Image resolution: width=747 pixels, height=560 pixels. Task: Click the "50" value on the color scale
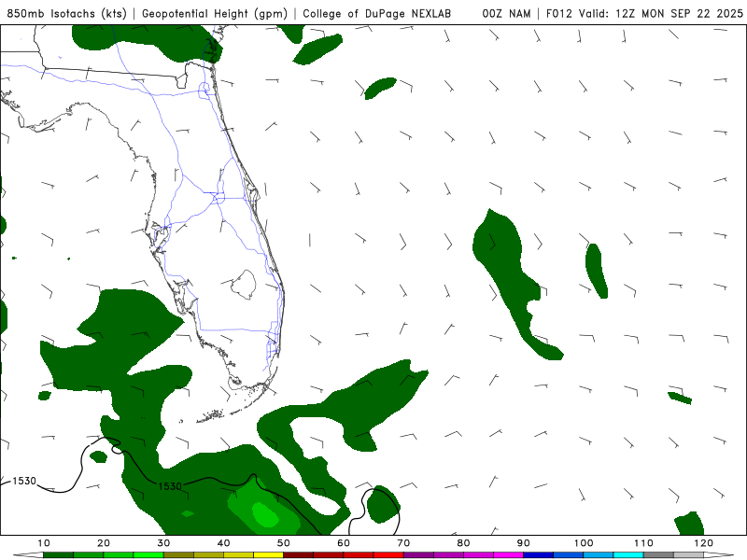coord(284,543)
